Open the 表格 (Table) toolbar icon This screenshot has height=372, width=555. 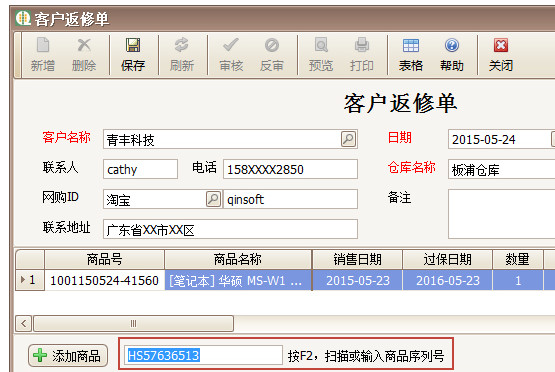pos(411,45)
